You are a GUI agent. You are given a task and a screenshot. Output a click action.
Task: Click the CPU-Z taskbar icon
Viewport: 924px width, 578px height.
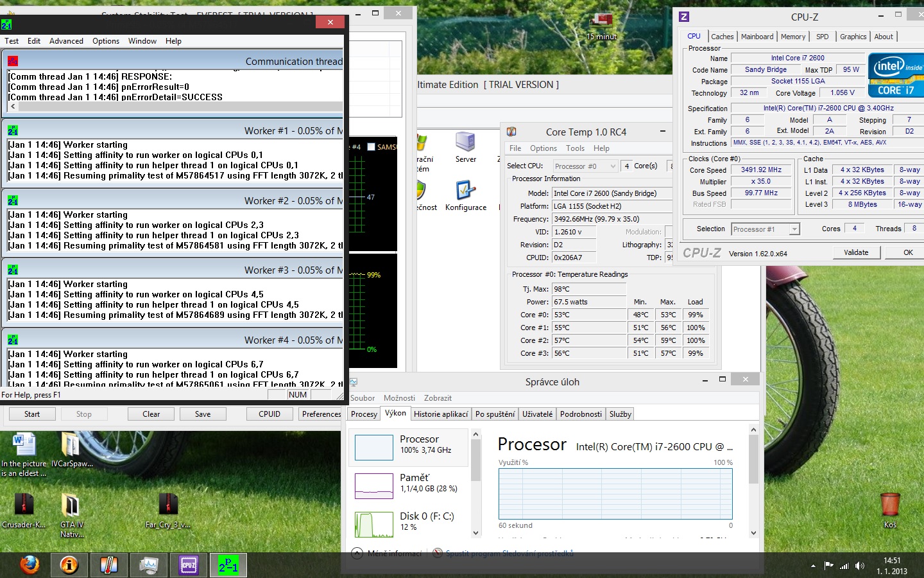pos(189,565)
